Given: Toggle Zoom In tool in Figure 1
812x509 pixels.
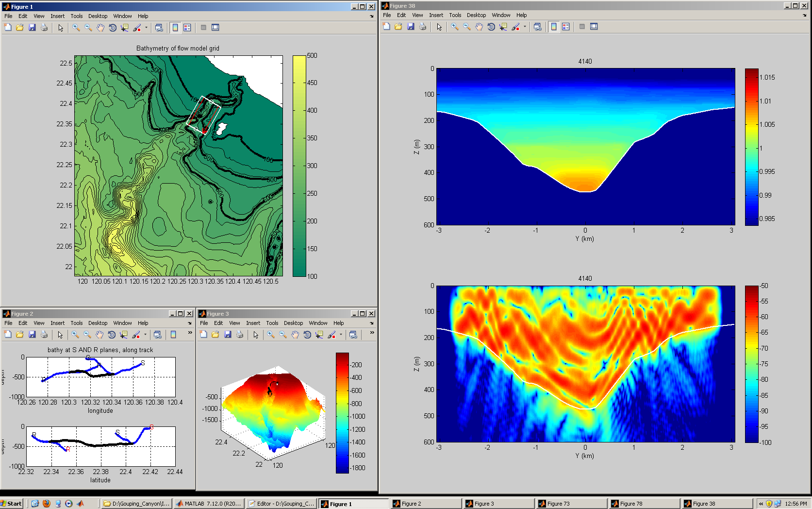Looking at the screenshot, I should pyautogui.click(x=76, y=28).
